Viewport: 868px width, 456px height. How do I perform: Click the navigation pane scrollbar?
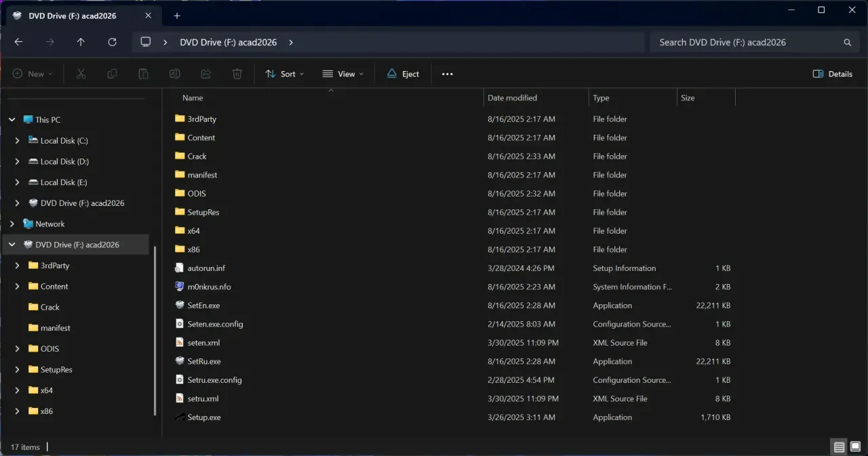pyautogui.click(x=155, y=331)
